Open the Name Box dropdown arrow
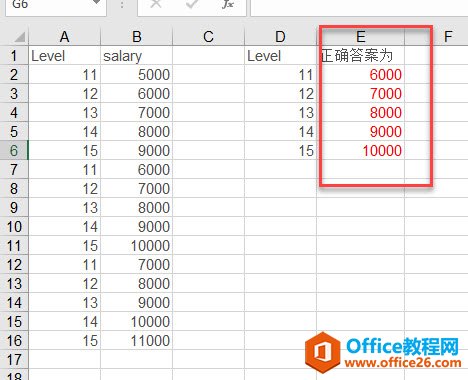468x380 pixels. [x=97, y=3]
